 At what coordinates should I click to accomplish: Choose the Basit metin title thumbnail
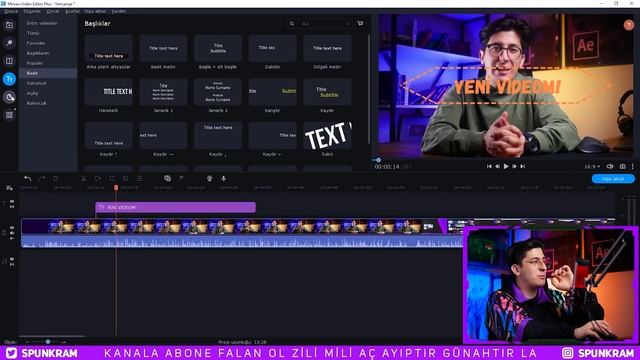[x=163, y=48]
